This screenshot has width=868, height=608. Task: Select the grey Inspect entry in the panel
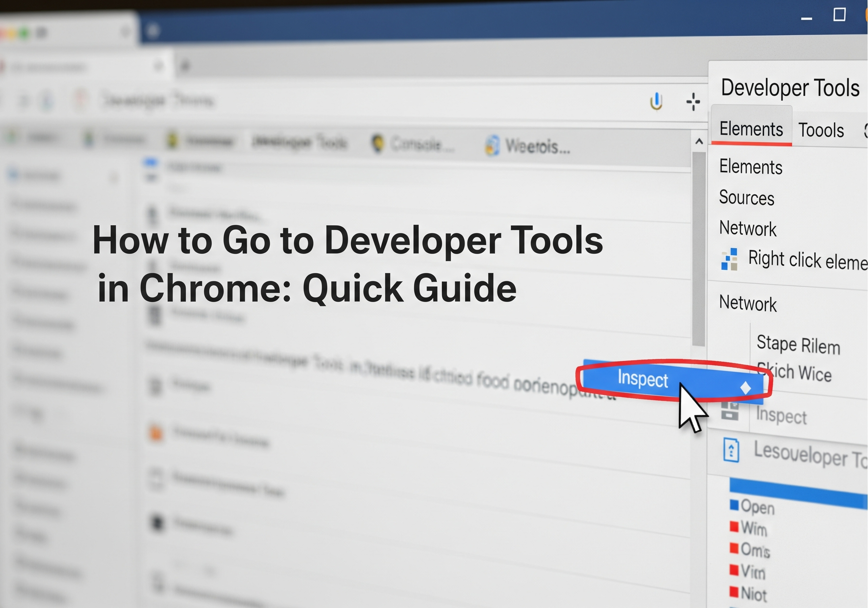pyautogui.click(x=781, y=415)
